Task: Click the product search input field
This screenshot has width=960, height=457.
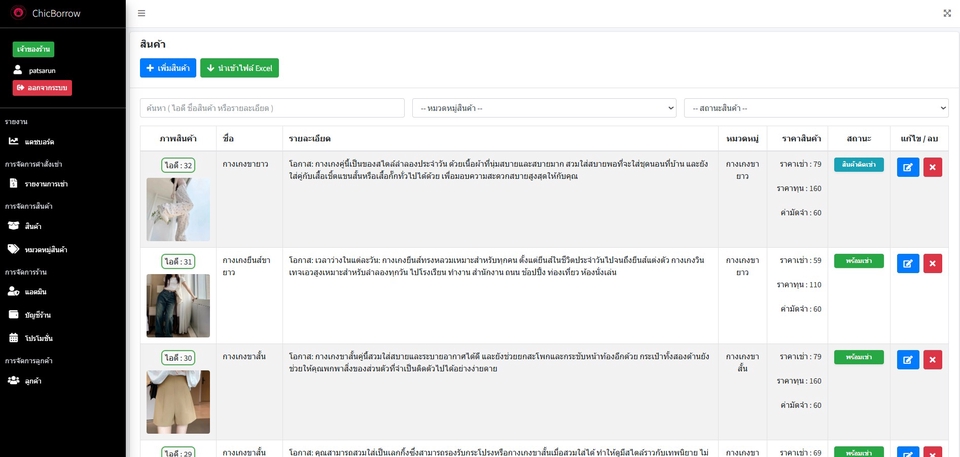Action: click(272, 108)
